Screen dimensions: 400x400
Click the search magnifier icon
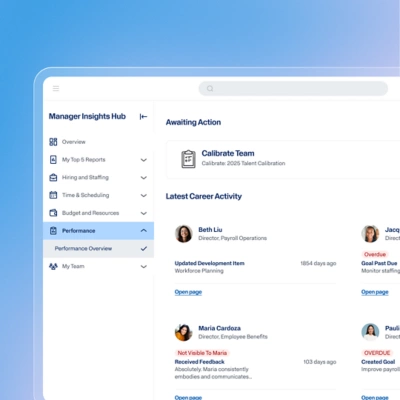pos(210,89)
